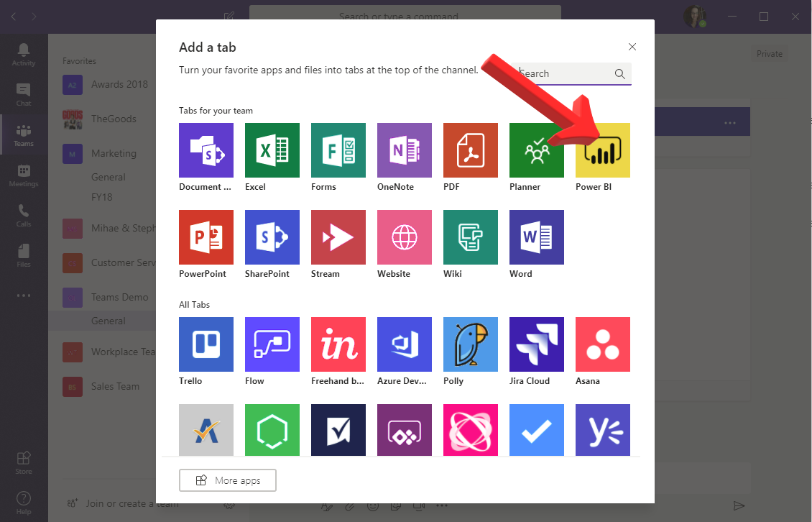Open the Store from the sidebar
The image size is (812, 522).
tap(24, 460)
